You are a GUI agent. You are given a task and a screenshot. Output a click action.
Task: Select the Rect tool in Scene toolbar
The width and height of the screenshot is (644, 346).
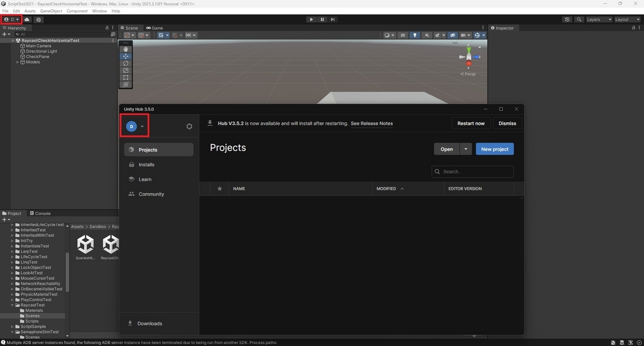126,77
